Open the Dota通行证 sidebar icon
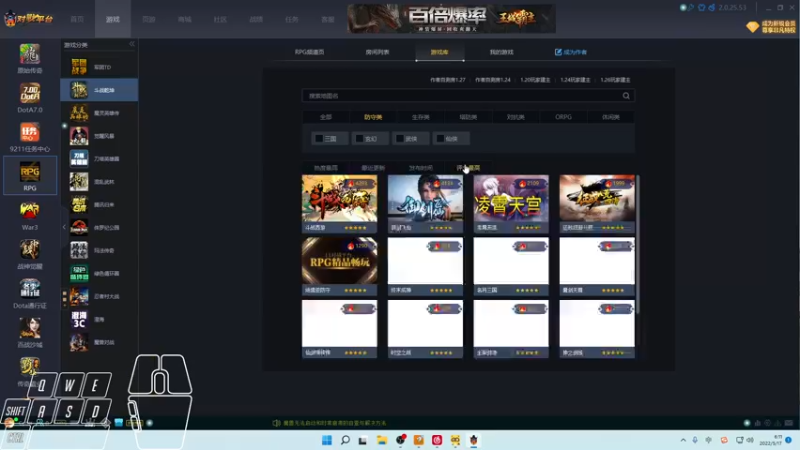The width and height of the screenshot is (800, 450). click(x=30, y=289)
